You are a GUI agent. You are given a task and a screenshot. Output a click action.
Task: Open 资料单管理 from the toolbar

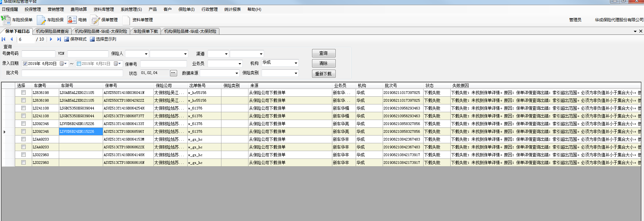pyautogui.click(x=126, y=20)
